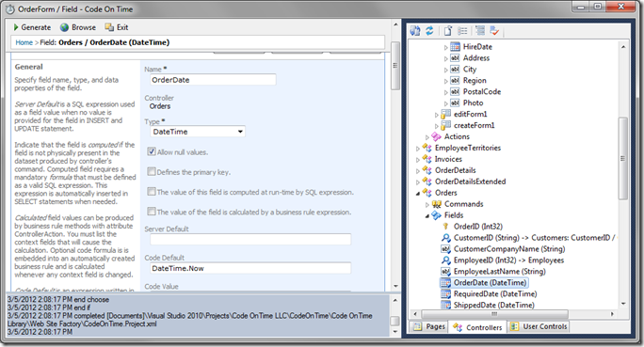This screenshot has height=347, width=644.
Task: Click the circular refresh arrows icon in explorer toolbar
Action: (x=429, y=31)
